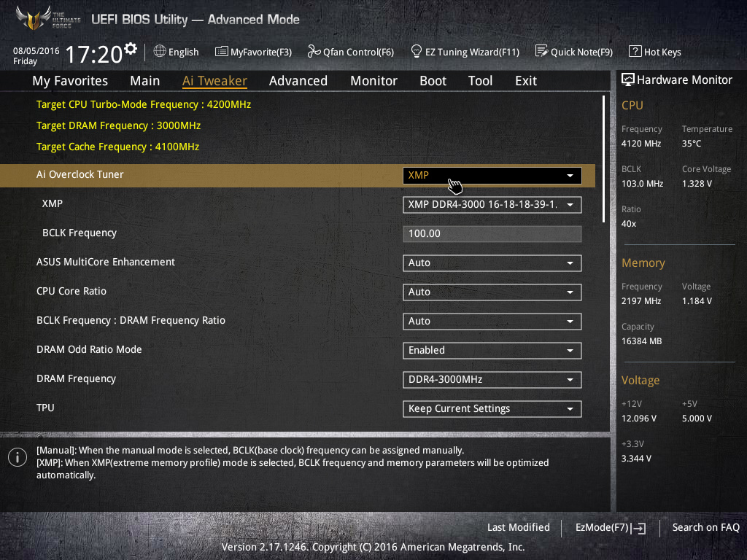Select the Ai Tweaker tab
Image resolution: width=747 pixels, height=560 pixels.
tap(215, 81)
